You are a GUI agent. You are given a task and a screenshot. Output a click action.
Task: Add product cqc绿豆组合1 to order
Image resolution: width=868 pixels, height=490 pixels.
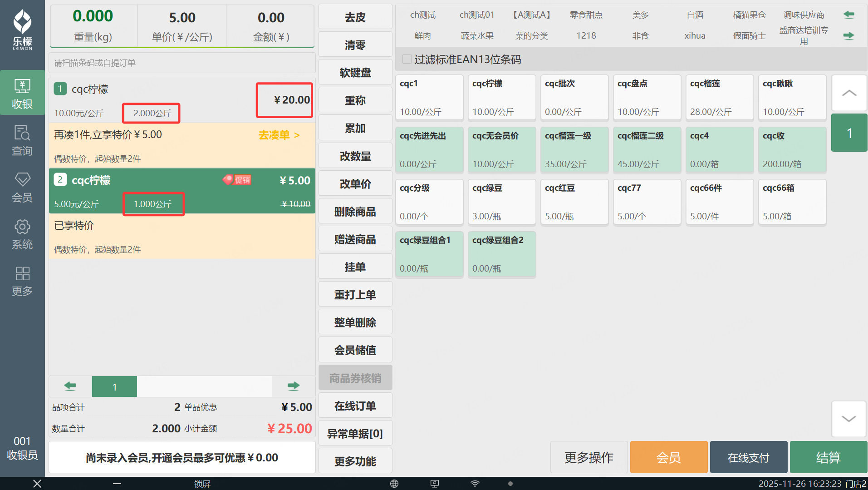[x=429, y=254]
